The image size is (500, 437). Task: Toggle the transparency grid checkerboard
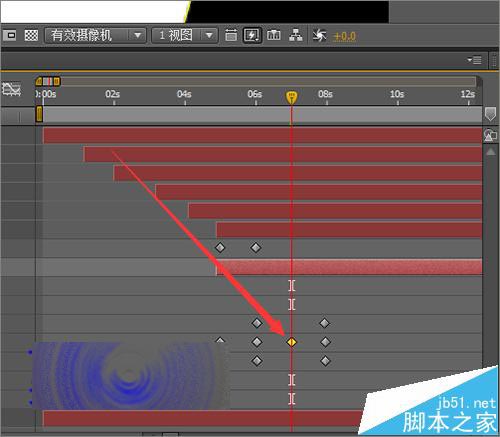(x=31, y=35)
